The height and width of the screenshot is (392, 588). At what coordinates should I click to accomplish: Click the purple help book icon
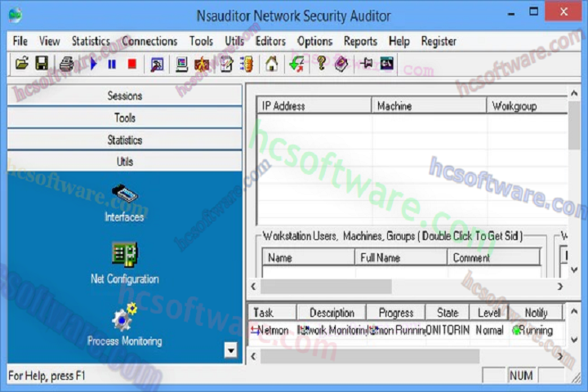click(341, 64)
